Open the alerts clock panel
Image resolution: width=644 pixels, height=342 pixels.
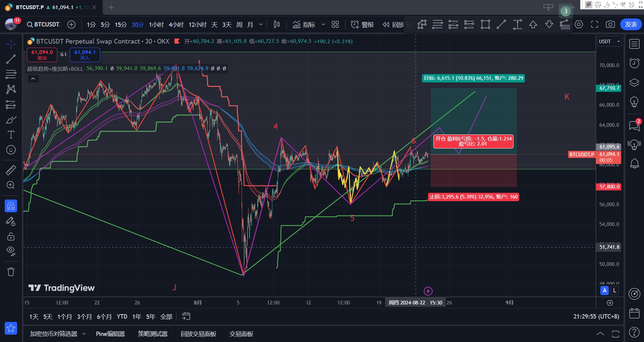[634, 63]
